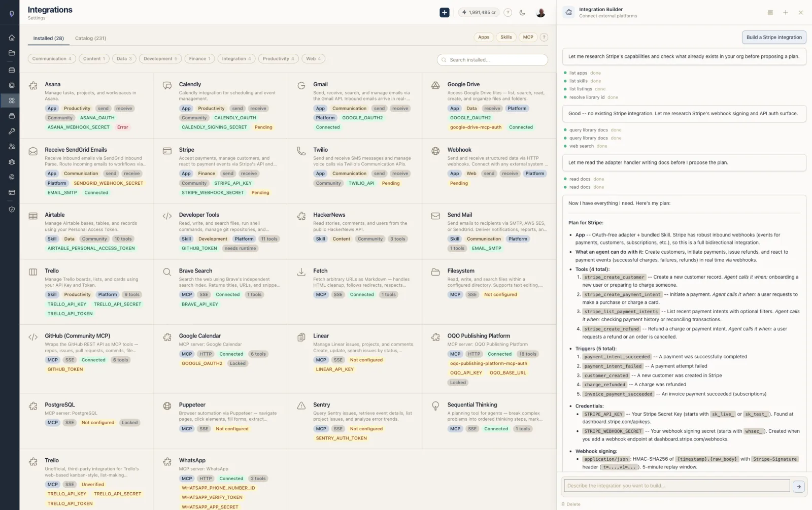Open the Gmail G icon card
The image size is (812, 510).
point(301,86)
